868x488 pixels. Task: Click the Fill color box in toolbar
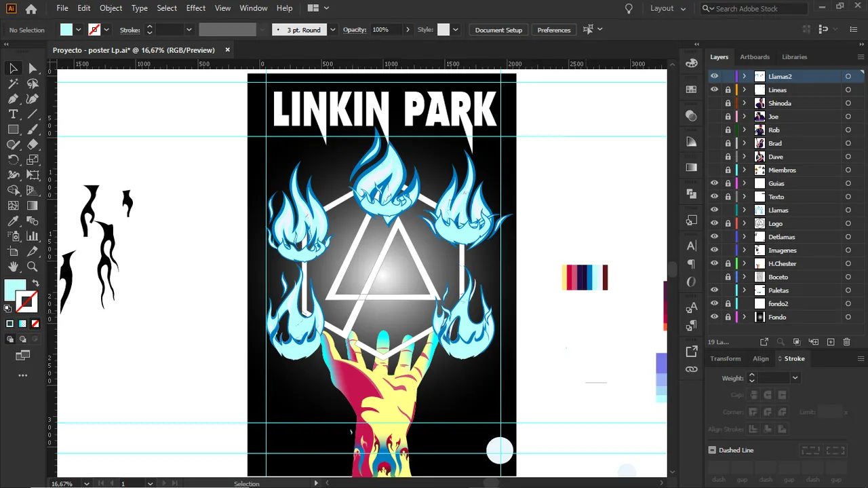click(15, 290)
